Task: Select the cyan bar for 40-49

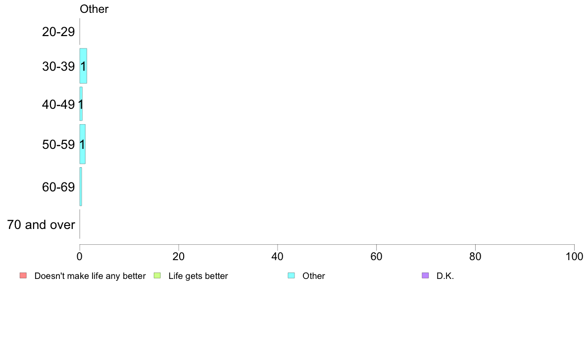Action: 81,104
